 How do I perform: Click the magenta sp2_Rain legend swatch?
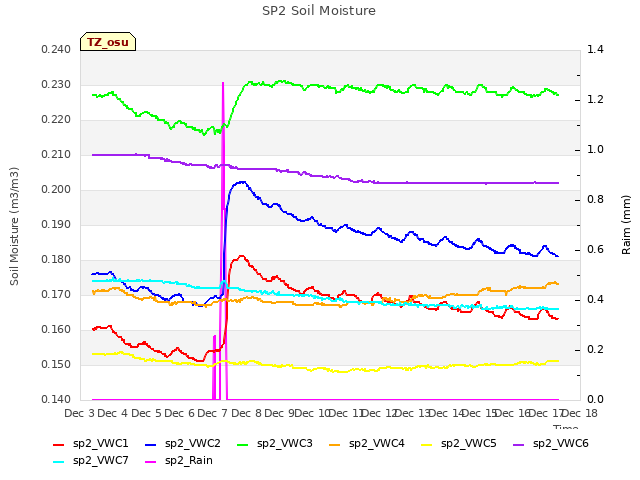coord(151,462)
